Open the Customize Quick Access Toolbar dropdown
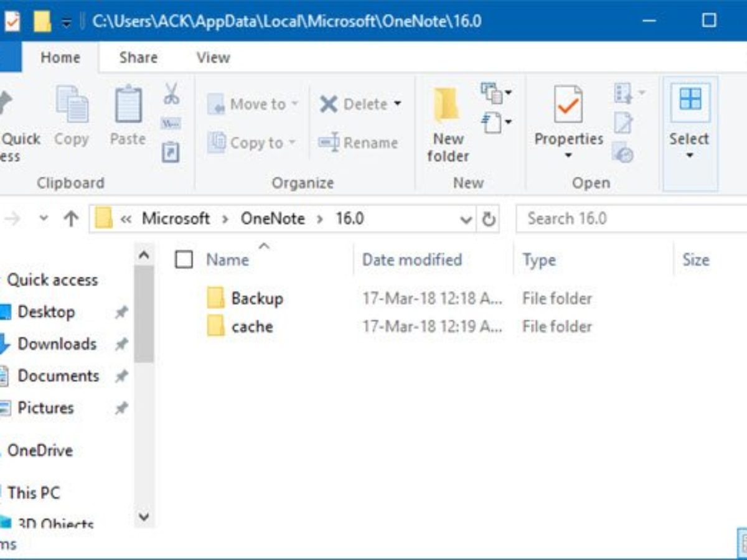The height and width of the screenshot is (560, 747). 67,23
